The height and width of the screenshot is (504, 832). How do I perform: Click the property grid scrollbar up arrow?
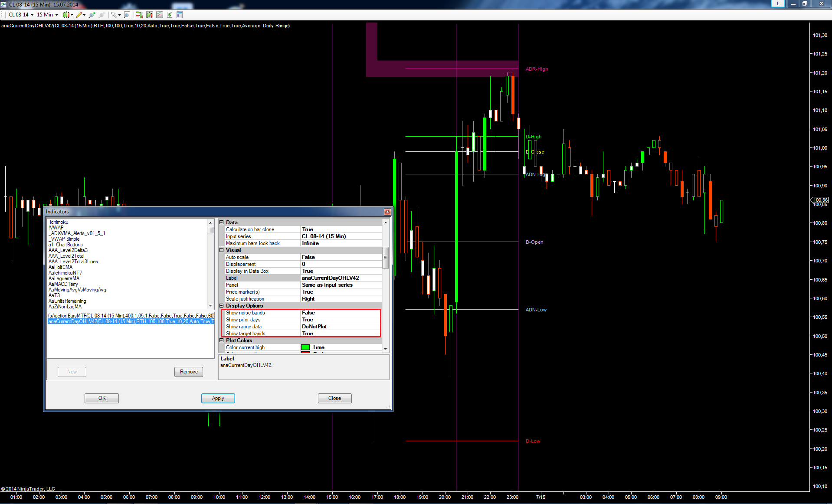pos(385,223)
